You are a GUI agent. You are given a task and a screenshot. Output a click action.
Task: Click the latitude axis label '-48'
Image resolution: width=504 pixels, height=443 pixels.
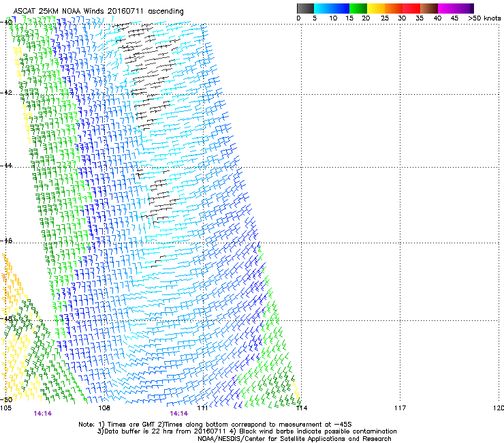tap(6, 318)
